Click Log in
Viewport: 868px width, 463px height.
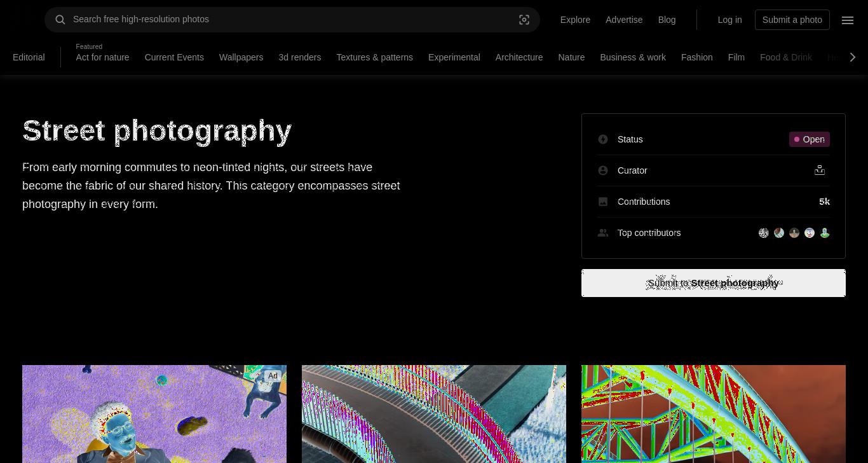pyautogui.click(x=729, y=20)
